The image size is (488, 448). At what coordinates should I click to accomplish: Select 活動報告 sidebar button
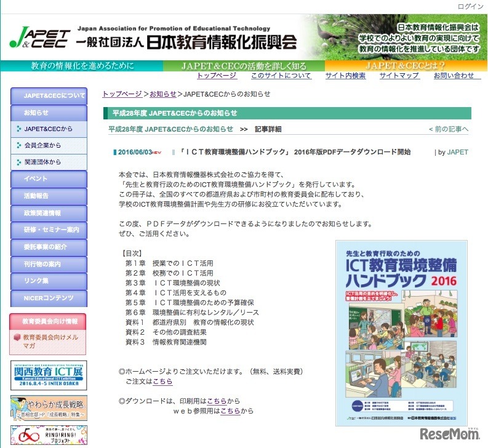49,196
